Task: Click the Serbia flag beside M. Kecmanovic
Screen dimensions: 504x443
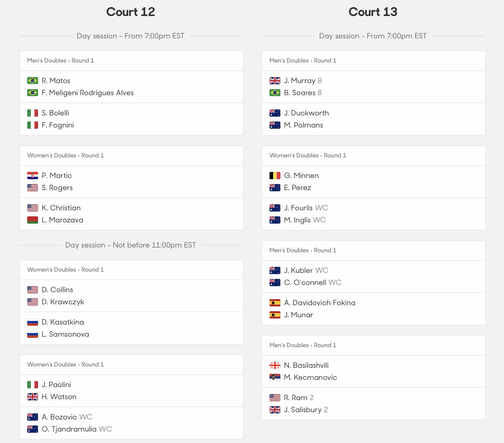Action: click(275, 377)
